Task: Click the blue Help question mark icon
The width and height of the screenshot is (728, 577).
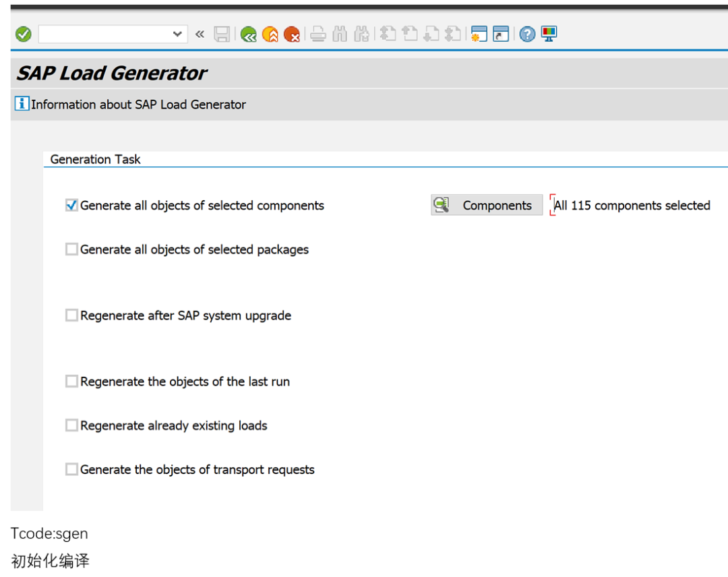Action: [x=527, y=34]
